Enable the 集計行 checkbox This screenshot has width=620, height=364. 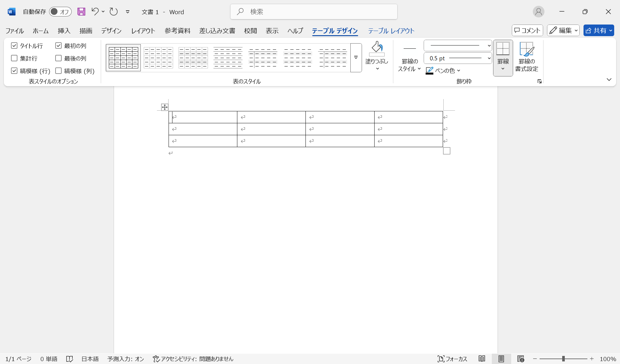coord(14,58)
